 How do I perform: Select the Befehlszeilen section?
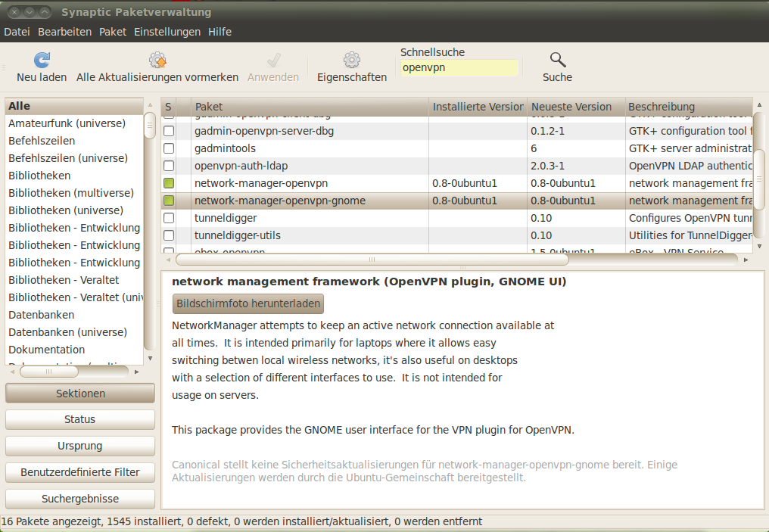pos(74,141)
